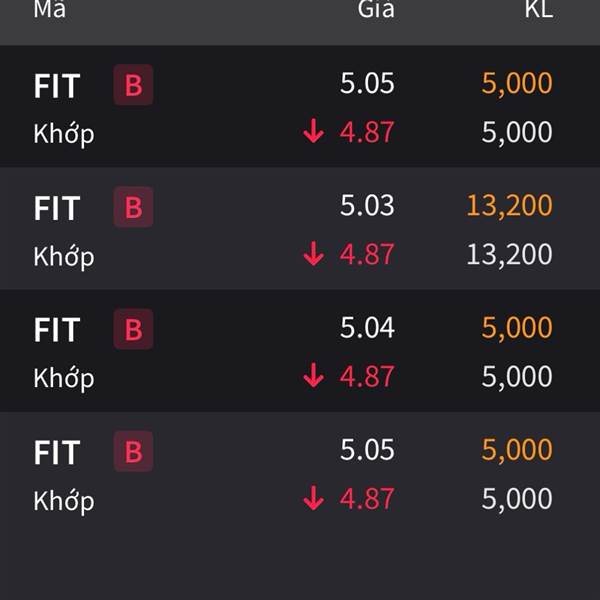Select the Khớp status in the first order
The image size is (600, 600).
pos(64,134)
